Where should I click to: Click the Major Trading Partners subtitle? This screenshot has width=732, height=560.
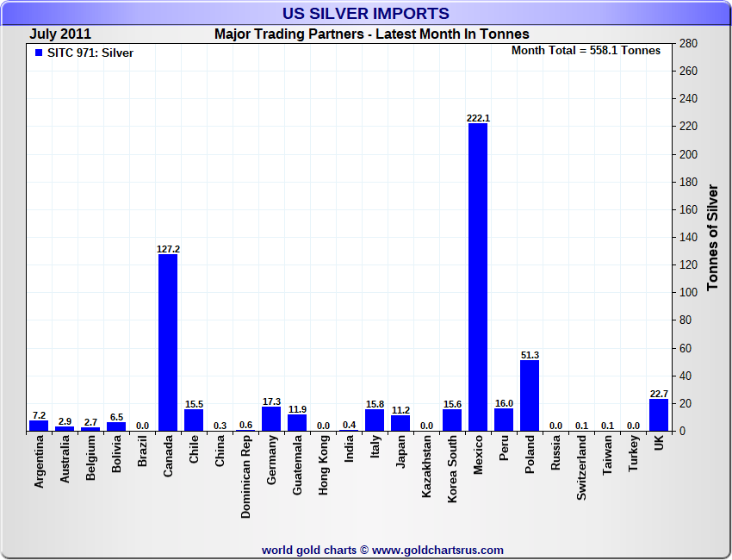[371, 34]
